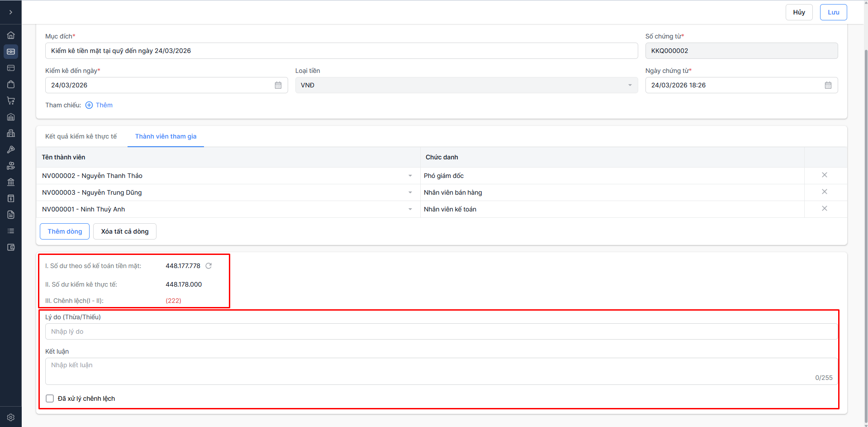Click Xóa tất cả dòng button
The image size is (868, 427).
(125, 231)
